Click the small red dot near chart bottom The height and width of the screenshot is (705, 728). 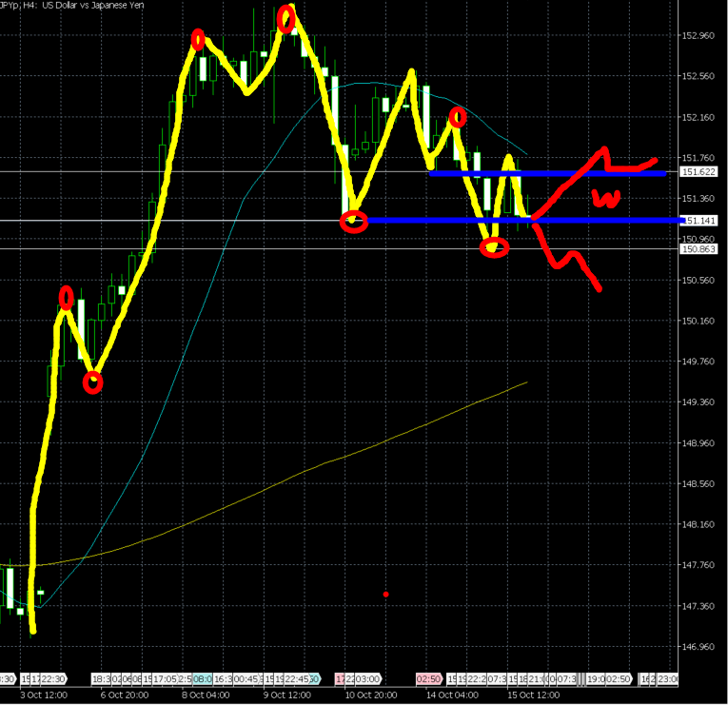tap(385, 595)
